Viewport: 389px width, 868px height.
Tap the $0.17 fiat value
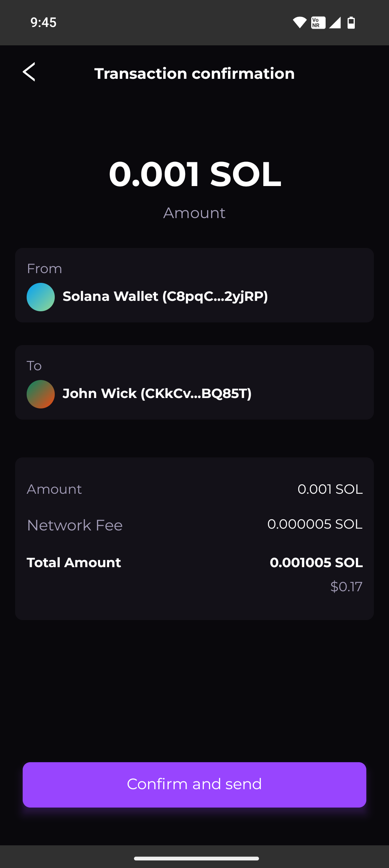(x=346, y=587)
